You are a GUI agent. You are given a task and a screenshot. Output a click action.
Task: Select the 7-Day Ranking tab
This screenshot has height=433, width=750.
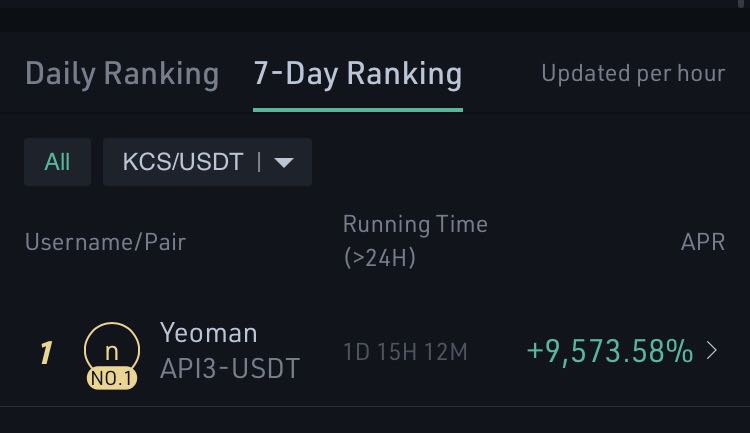point(358,75)
